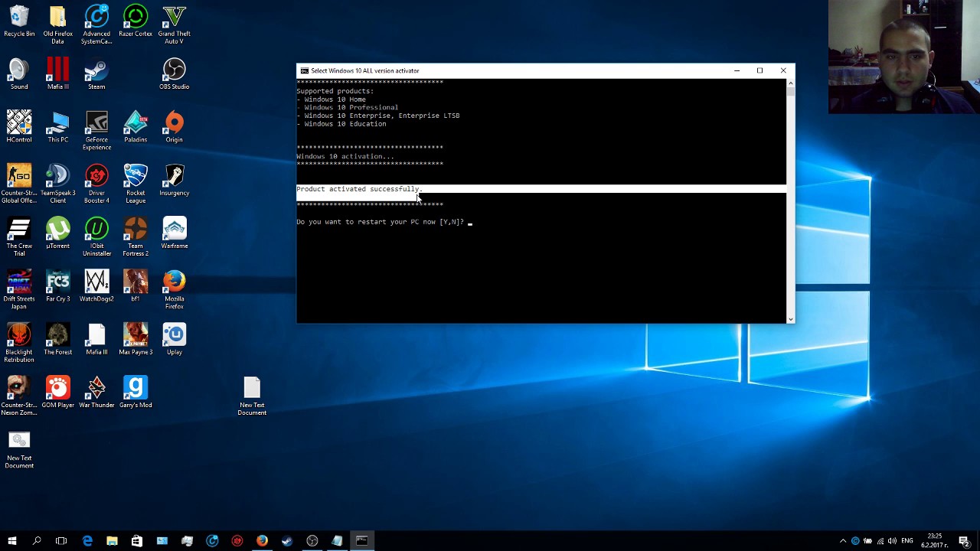Viewport: 980px width, 551px height.
Task: Select the IObit Uninstaller icon
Action: click(96, 236)
